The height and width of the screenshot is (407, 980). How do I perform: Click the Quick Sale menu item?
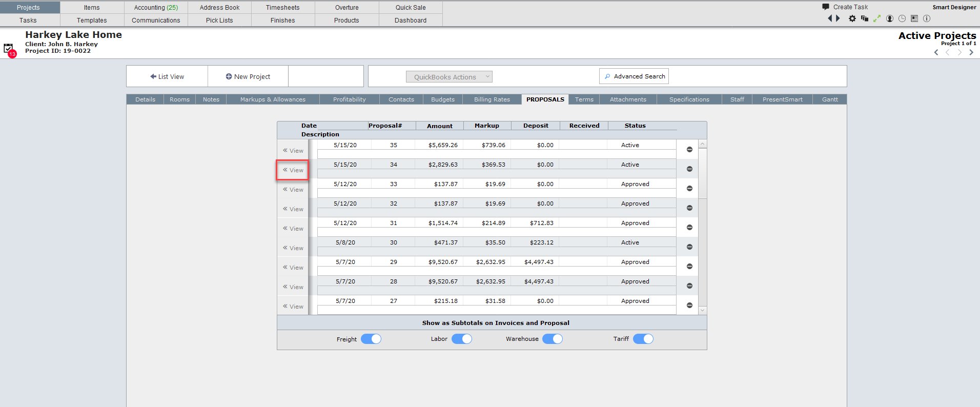(411, 8)
